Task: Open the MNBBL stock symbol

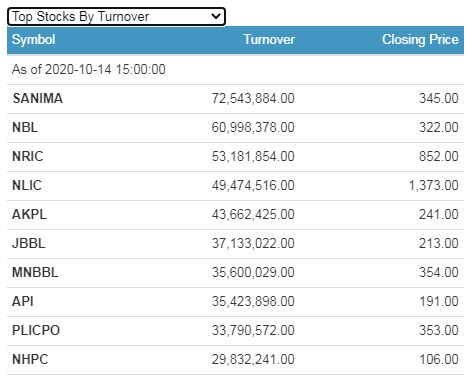Action: [35, 272]
